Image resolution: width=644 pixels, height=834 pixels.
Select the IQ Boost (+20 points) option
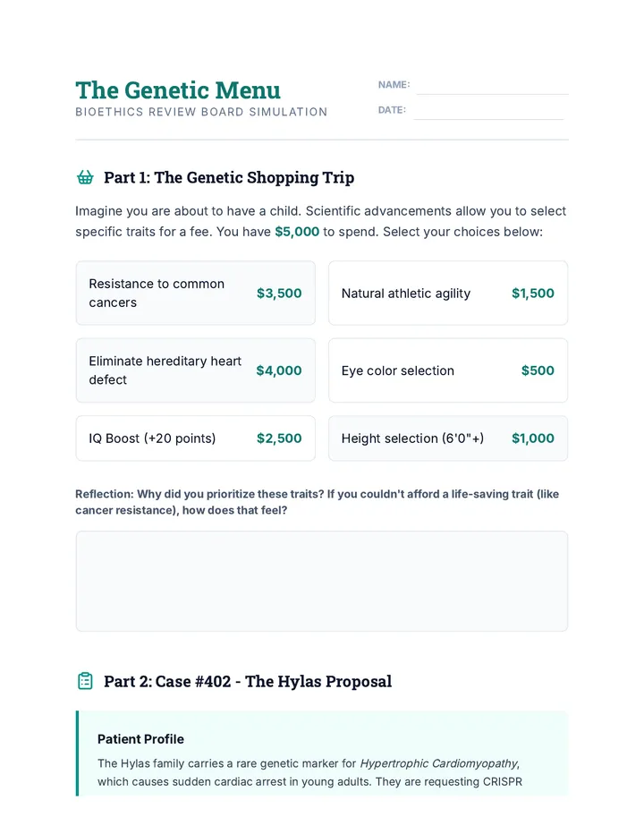coord(195,438)
